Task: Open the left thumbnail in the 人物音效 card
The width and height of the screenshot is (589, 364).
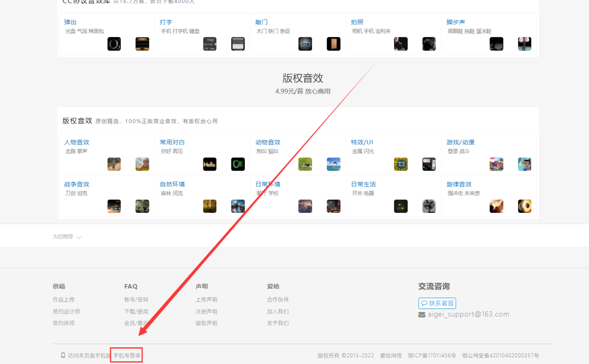Action: pyautogui.click(x=114, y=164)
